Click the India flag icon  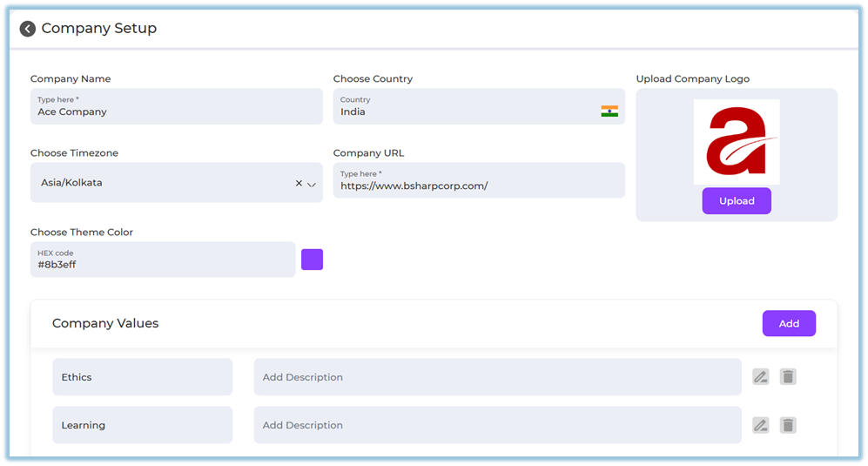609,111
